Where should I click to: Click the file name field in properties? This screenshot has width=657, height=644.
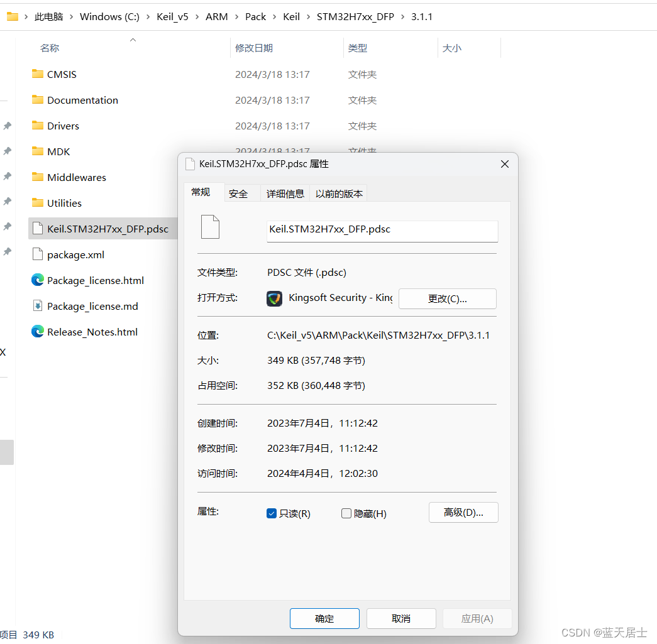382,231
